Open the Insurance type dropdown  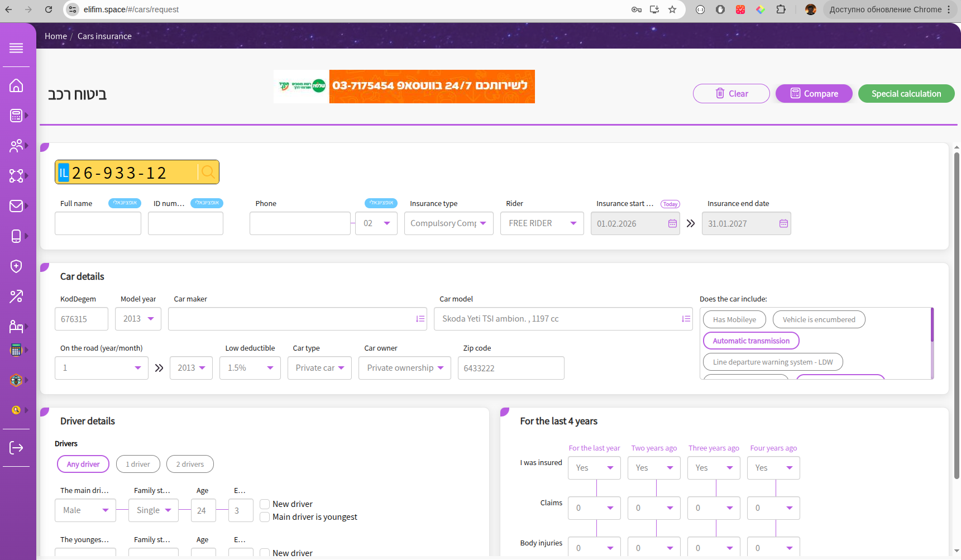(448, 223)
